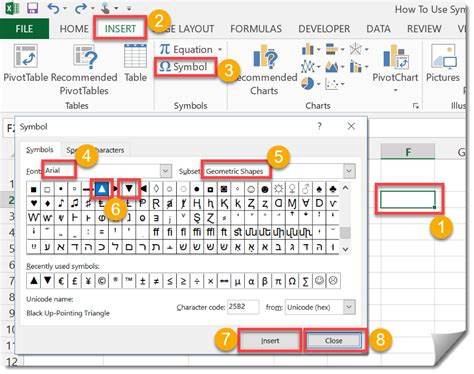474x374 pixels.
Task: Open the Subset dropdown arrow
Action: pyautogui.click(x=349, y=171)
